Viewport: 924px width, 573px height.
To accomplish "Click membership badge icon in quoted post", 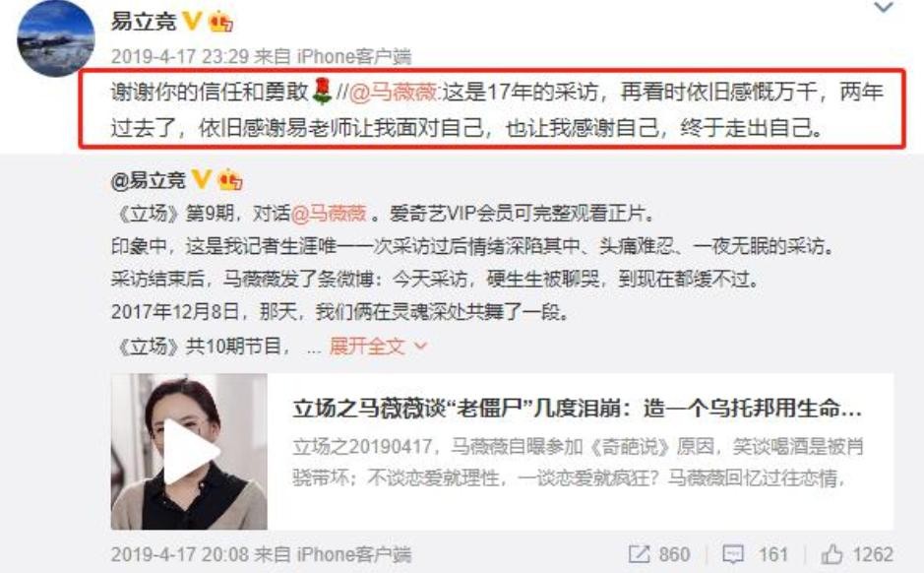I will coord(230,179).
